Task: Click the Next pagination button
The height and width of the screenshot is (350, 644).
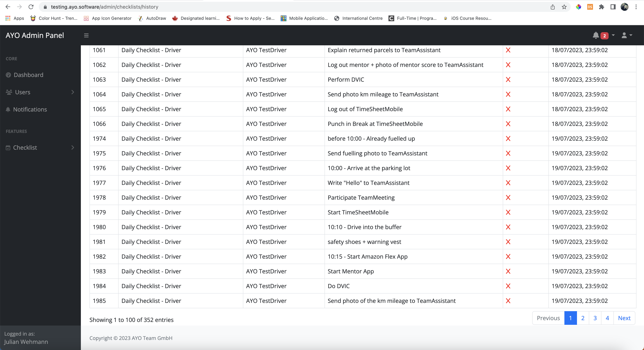Action: [x=624, y=318]
